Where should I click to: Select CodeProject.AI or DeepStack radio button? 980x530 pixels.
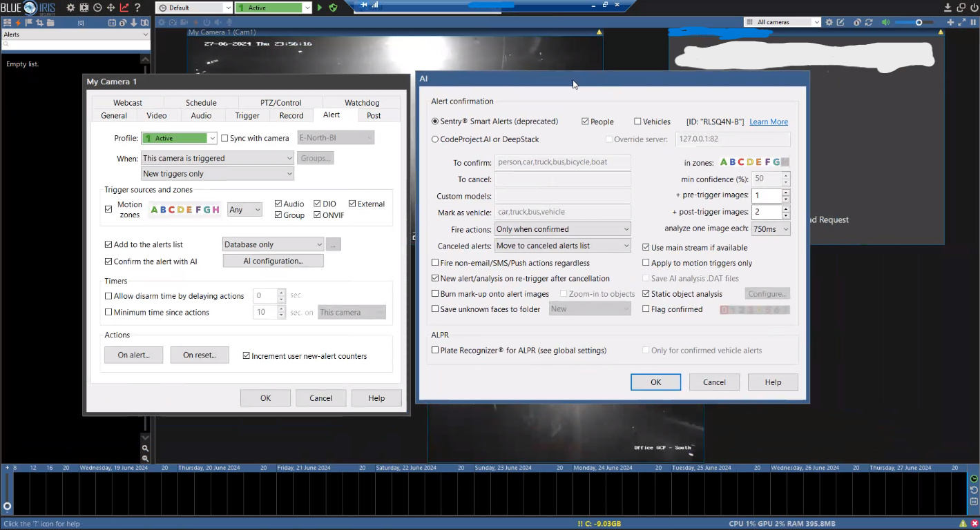coord(435,139)
